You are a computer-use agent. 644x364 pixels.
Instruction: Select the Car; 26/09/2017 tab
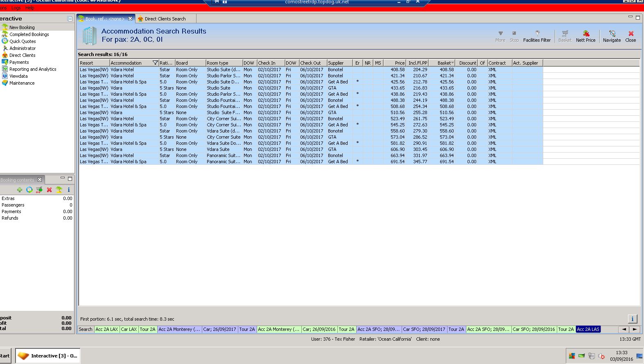219,329
